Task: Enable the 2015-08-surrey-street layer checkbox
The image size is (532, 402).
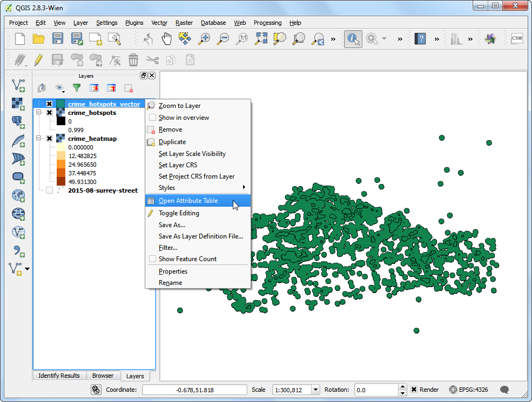Action: tap(50, 190)
